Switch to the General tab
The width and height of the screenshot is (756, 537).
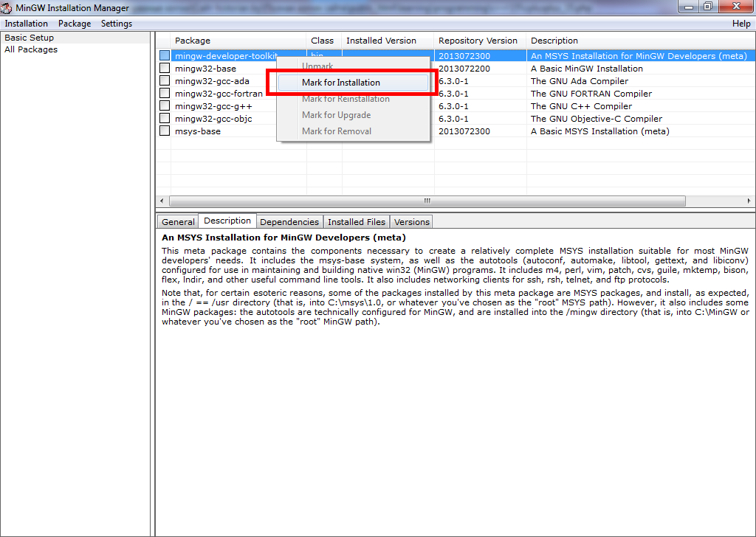click(178, 222)
